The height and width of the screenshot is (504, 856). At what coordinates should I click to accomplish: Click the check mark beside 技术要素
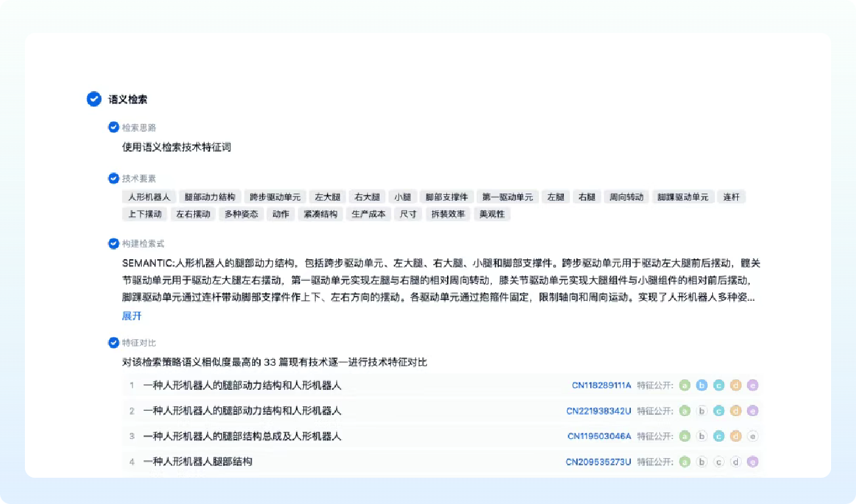pyautogui.click(x=114, y=178)
